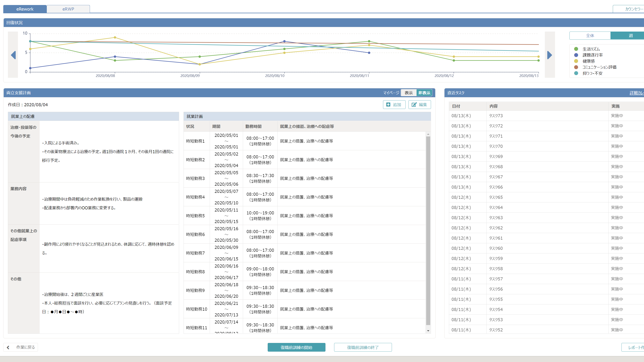Select task row タスク73

[546, 116]
